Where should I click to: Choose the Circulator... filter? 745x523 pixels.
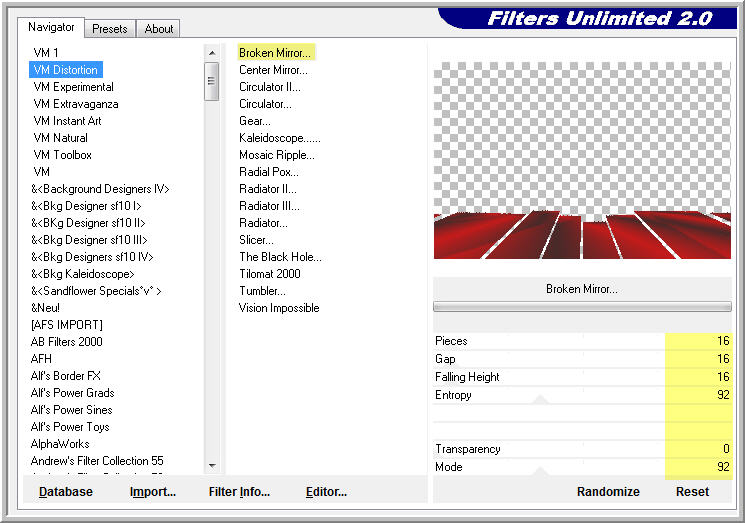[x=266, y=104]
